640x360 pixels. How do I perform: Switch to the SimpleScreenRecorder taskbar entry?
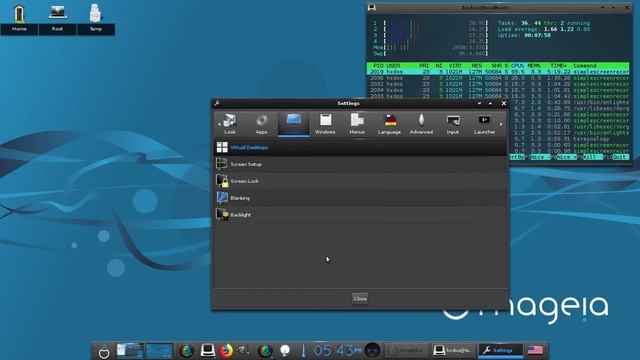(x=407, y=350)
